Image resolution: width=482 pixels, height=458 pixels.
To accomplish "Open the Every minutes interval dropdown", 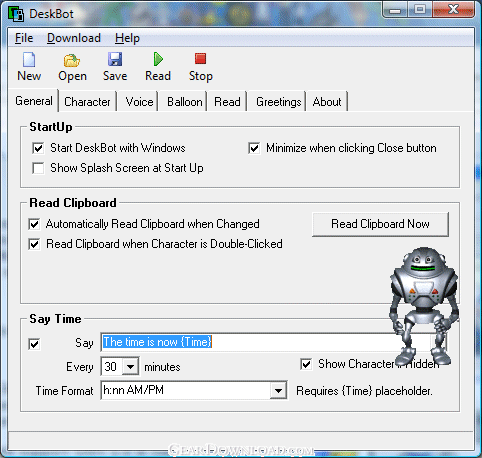I will (x=130, y=367).
